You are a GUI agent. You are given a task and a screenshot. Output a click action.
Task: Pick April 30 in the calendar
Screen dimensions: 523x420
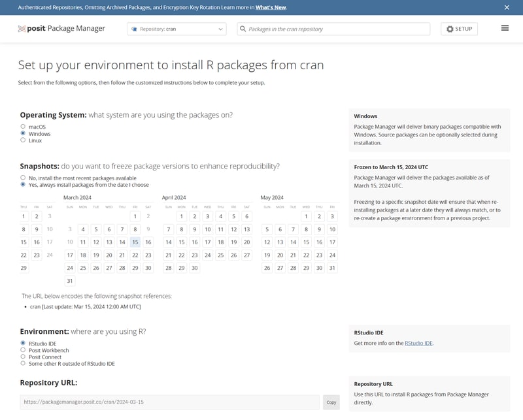coord(194,268)
